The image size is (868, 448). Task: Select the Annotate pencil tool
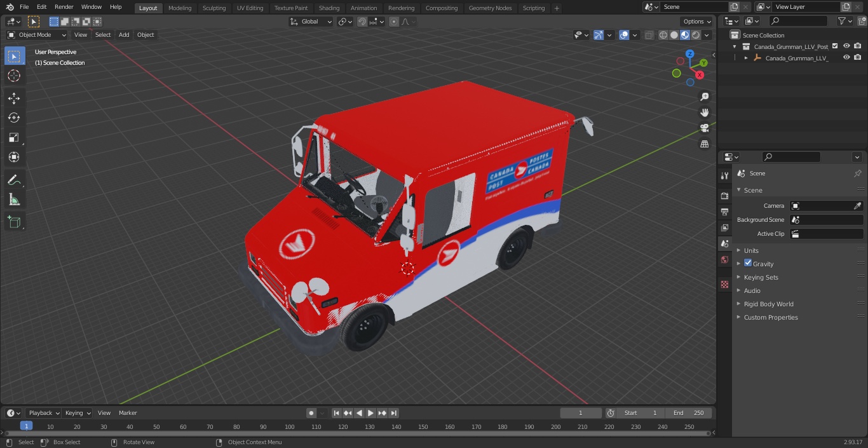pyautogui.click(x=14, y=180)
